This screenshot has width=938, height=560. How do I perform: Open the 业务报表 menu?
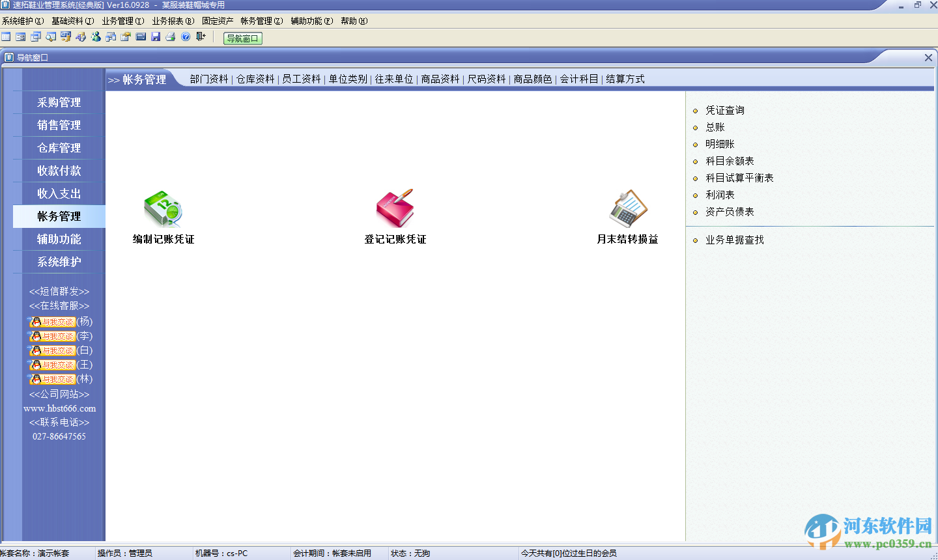[x=173, y=21]
